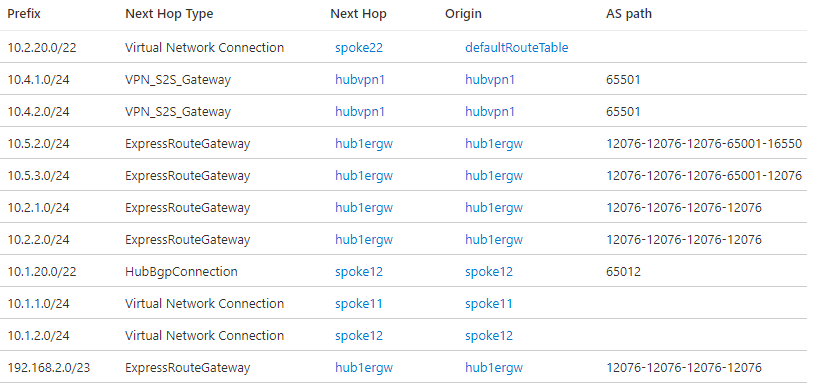Screen dimensions: 816x388
Task: Open defaultRouteTable origin link
Action: click(x=516, y=48)
